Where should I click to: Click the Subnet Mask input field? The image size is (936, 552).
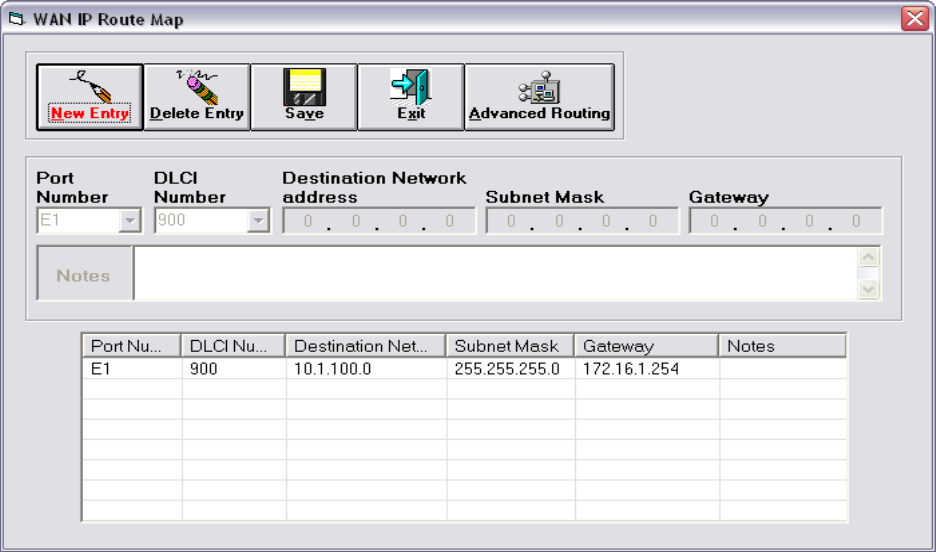[x=582, y=221]
